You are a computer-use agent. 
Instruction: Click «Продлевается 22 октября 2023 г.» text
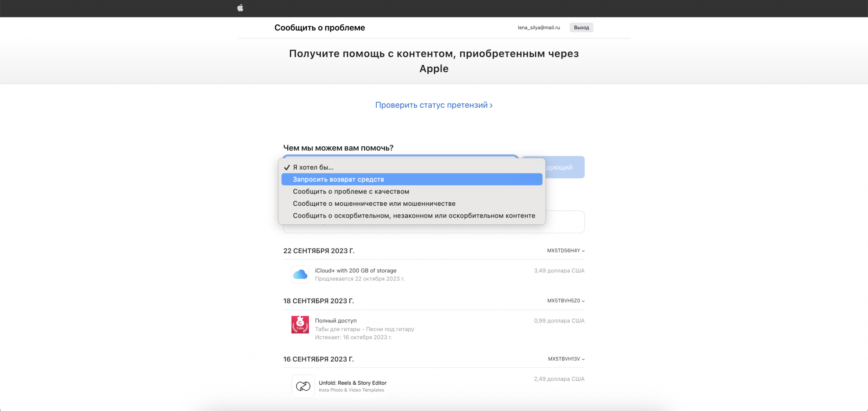(x=360, y=279)
